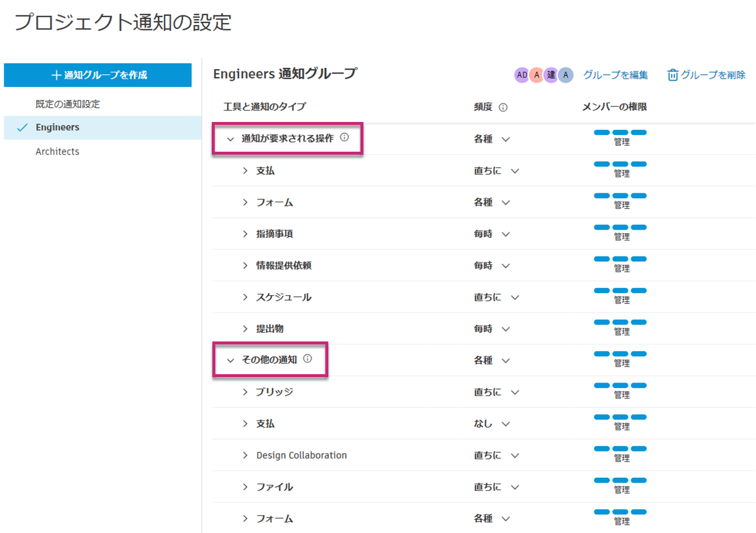
Task: Click the AD member avatar
Action: 522,74
